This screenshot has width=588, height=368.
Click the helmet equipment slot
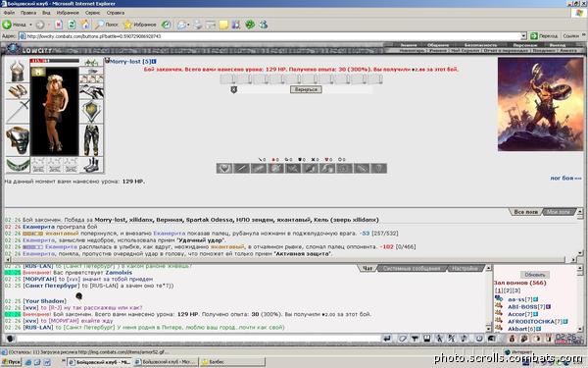pyautogui.click(x=18, y=71)
